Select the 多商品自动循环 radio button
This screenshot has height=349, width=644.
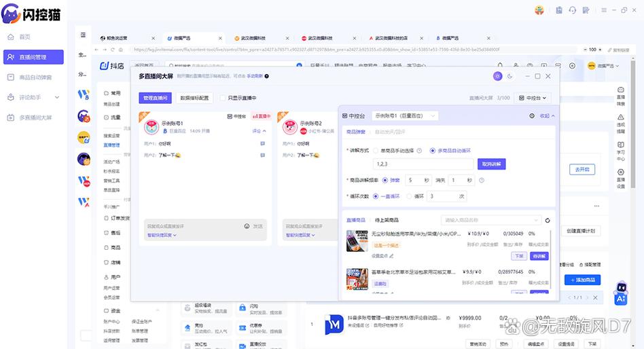tap(433, 151)
